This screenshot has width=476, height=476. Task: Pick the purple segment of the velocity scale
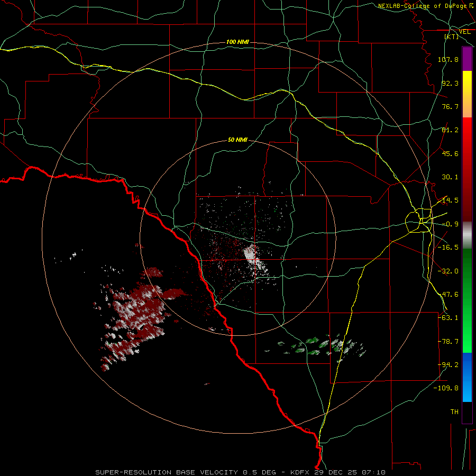click(467, 59)
